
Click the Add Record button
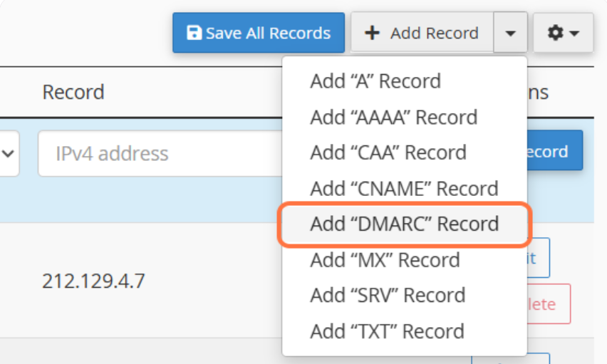tap(422, 33)
